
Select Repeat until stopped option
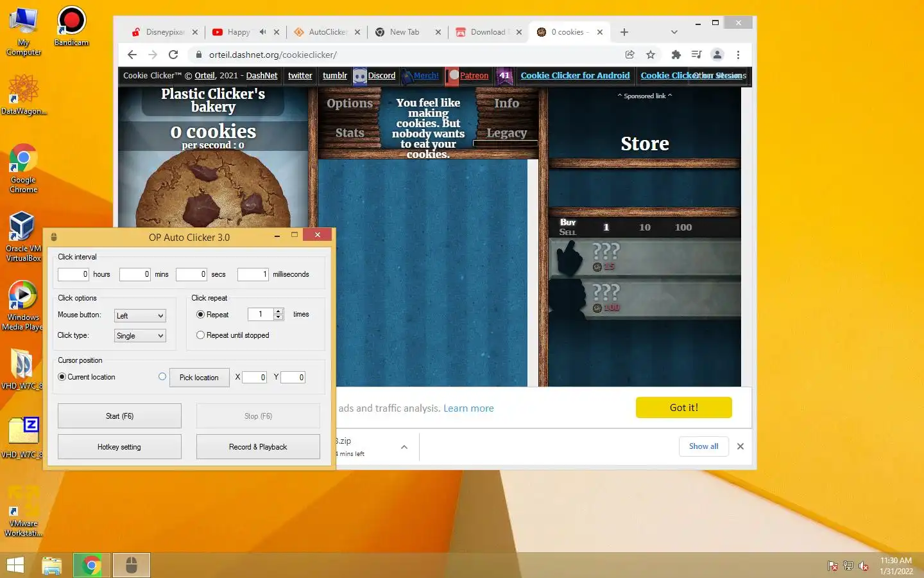(200, 335)
